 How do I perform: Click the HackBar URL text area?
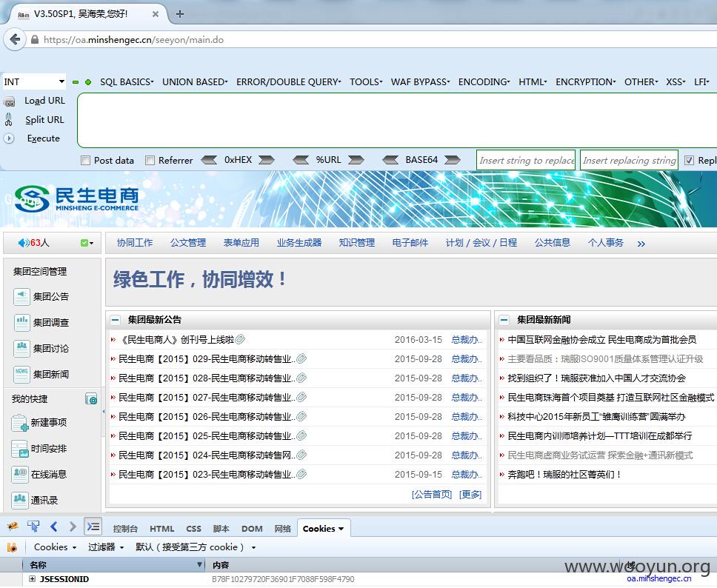click(x=397, y=120)
